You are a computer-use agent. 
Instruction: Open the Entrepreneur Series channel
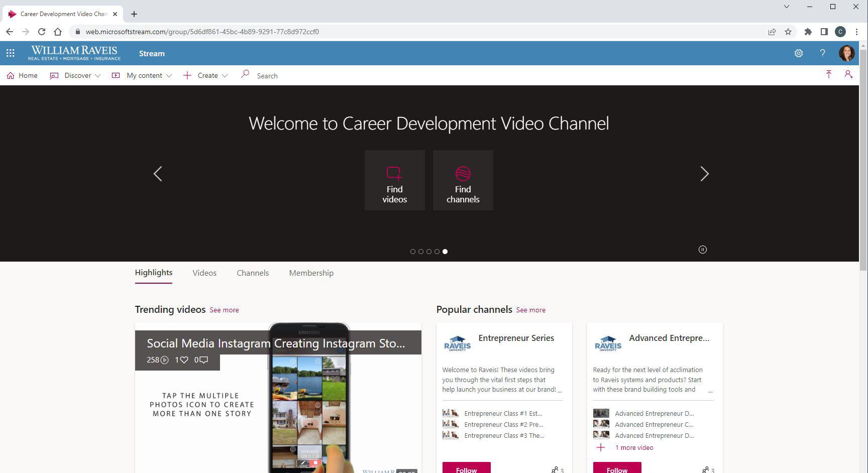tap(516, 338)
